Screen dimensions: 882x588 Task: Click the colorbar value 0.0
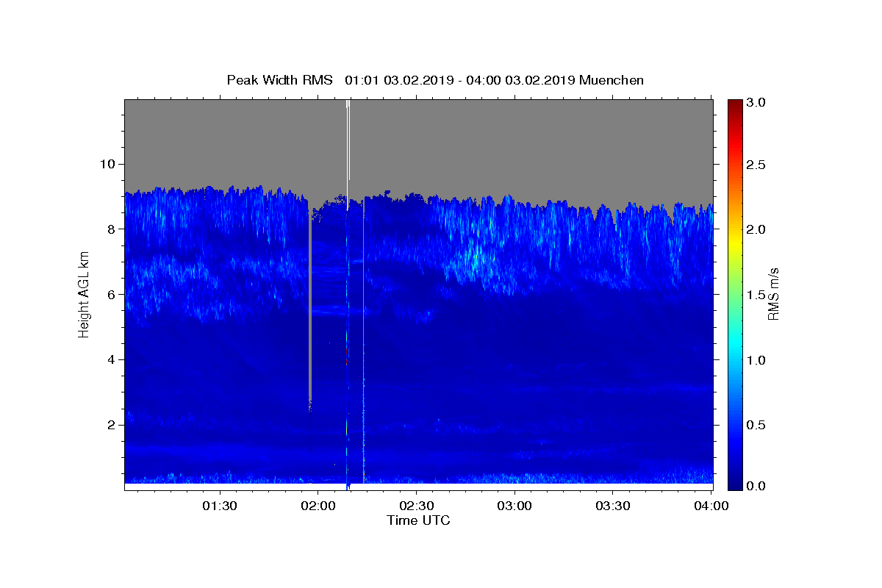pos(756,486)
